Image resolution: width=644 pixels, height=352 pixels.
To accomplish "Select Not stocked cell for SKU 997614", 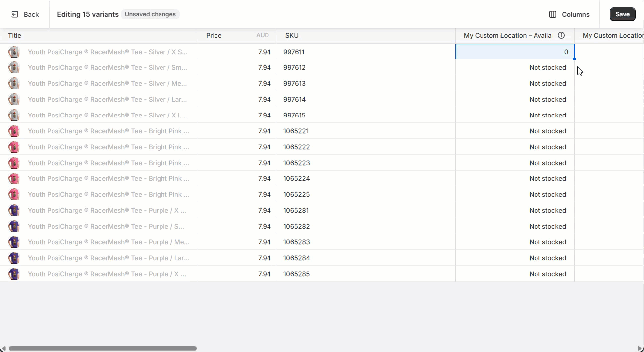I will click(515, 99).
